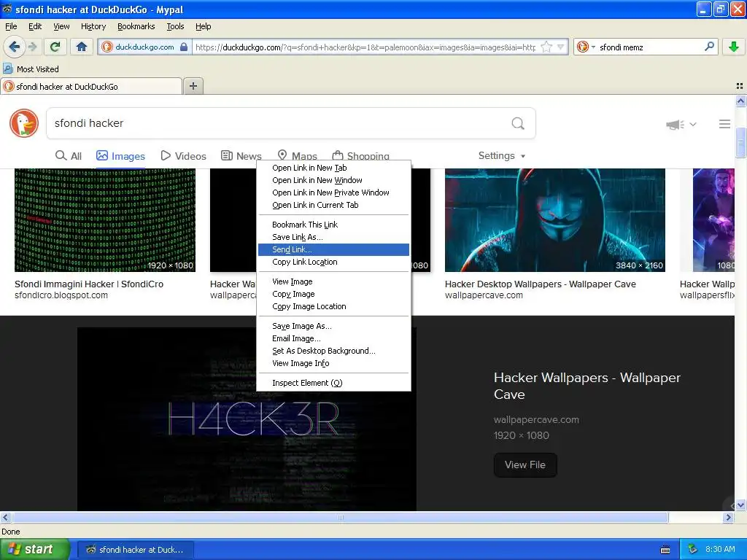Open the Tools menu
747x560 pixels.
point(175,26)
